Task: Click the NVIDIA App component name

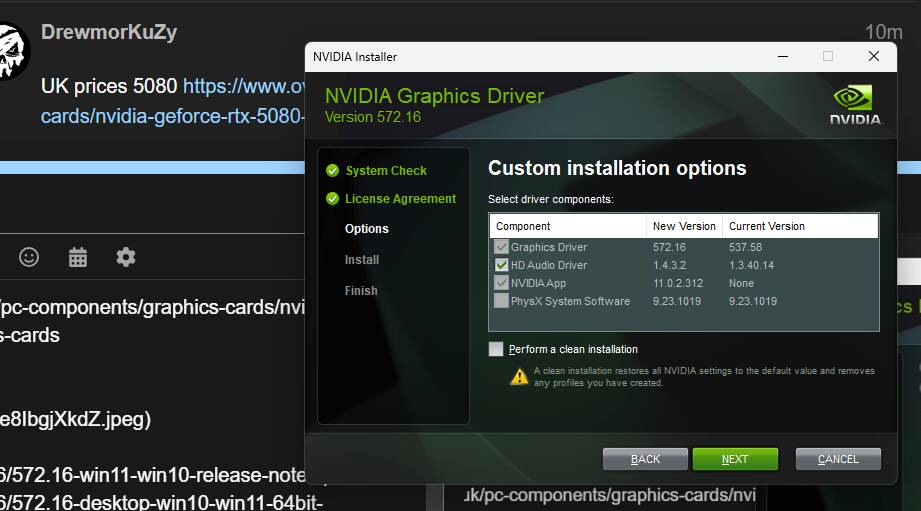Action: [538, 283]
